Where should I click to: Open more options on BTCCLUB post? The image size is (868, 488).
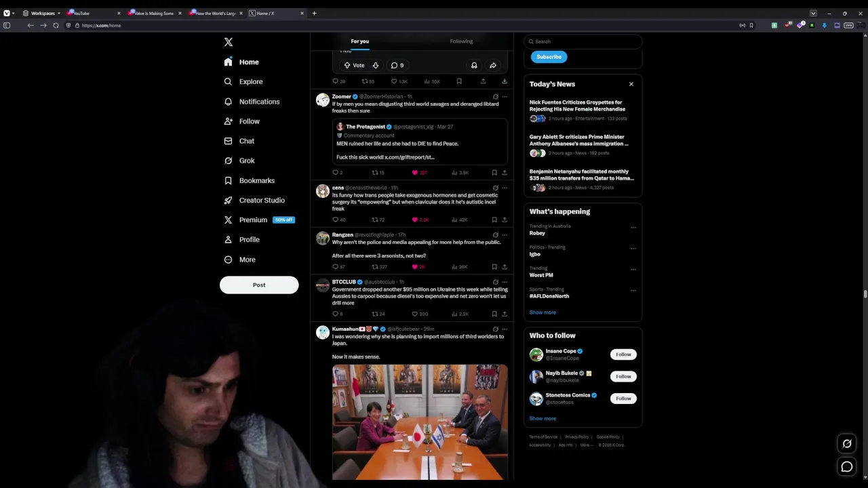(505, 282)
